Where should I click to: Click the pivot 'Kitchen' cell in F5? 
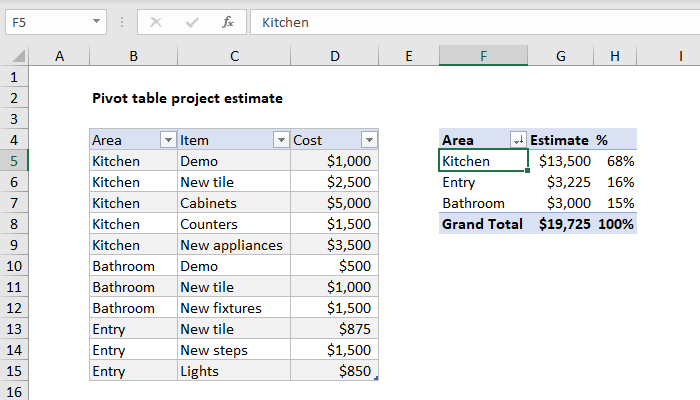click(x=483, y=161)
